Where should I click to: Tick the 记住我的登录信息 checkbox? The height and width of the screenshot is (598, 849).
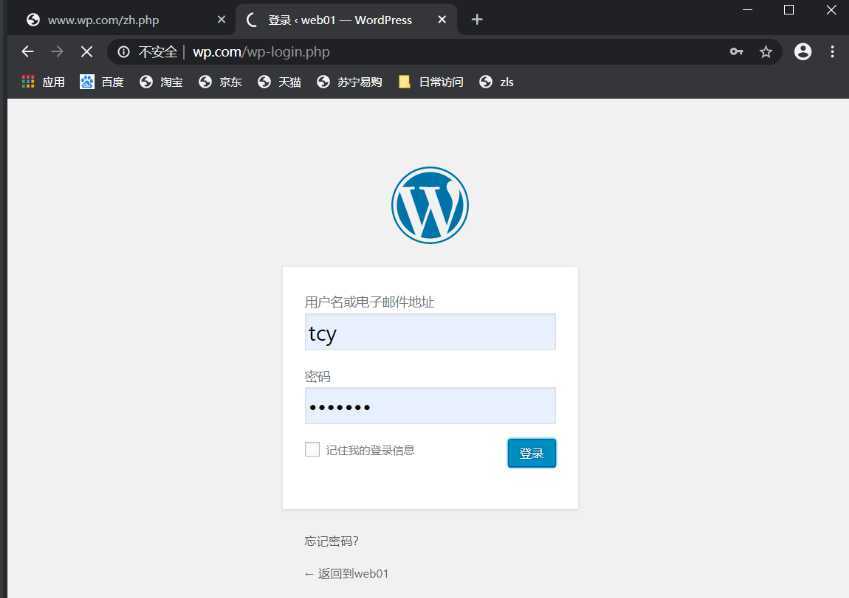[312, 450]
